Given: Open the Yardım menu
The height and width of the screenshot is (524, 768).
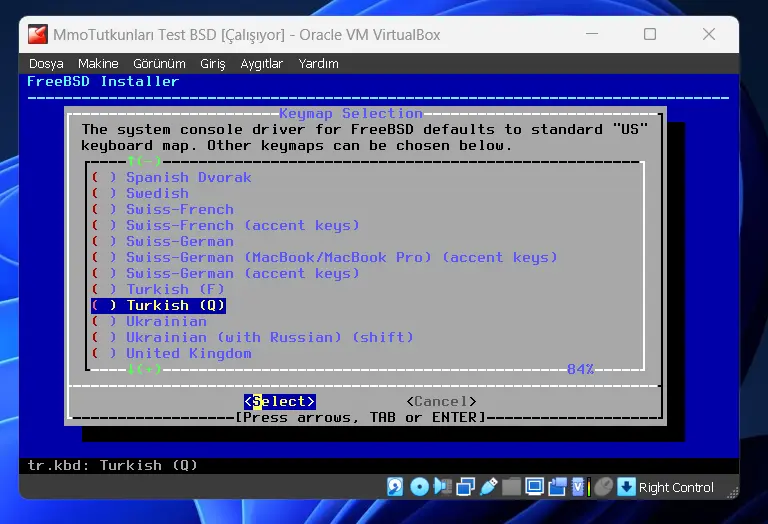Looking at the screenshot, I should click(318, 64).
